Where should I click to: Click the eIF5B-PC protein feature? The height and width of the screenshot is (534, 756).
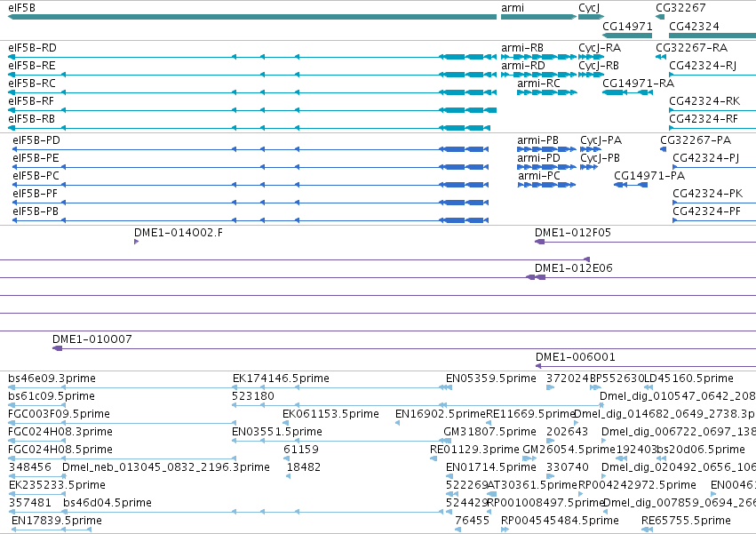point(251,185)
